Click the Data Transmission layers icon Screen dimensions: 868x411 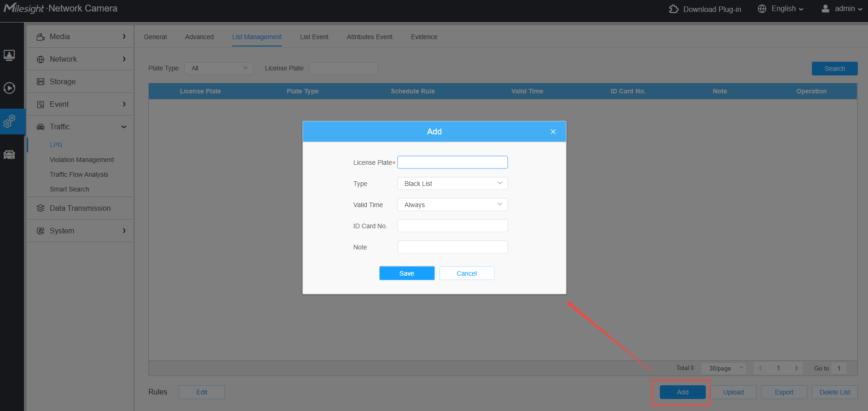[x=41, y=208]
